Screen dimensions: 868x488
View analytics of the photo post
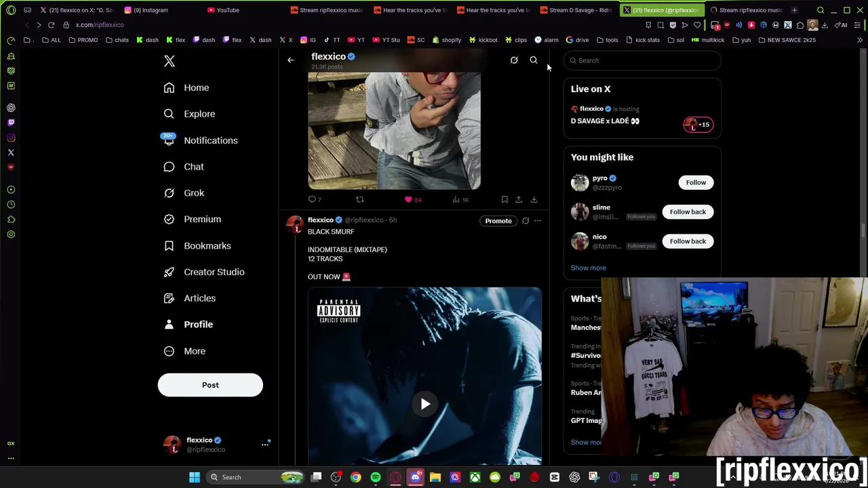coord(460,199)
